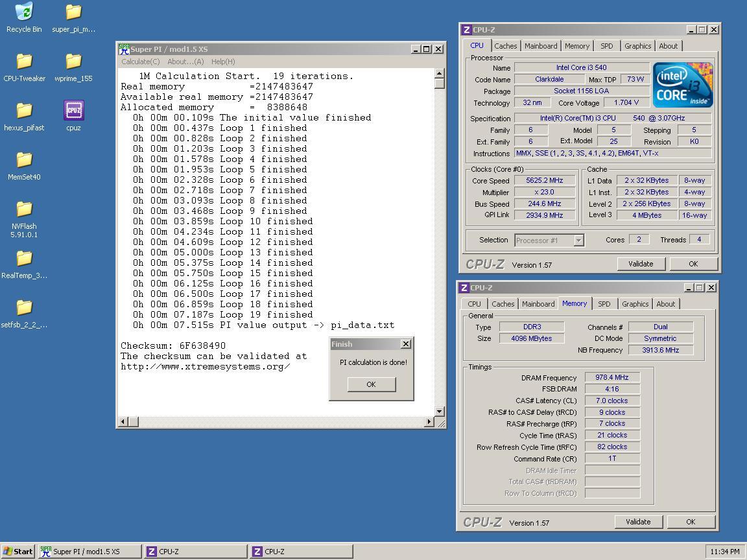Switch to CPU tab in bottom CPU-Z window
Screen dimensions: 747x560
point(474,304)
